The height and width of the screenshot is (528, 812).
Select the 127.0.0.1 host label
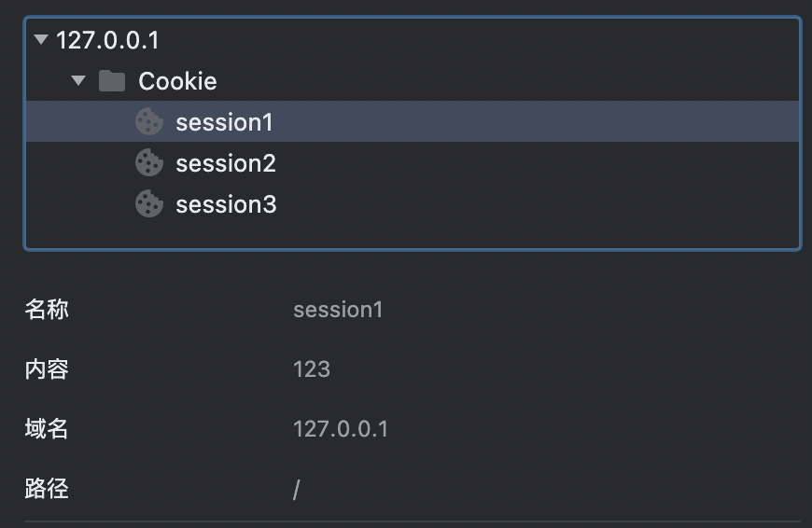point(107,40)
